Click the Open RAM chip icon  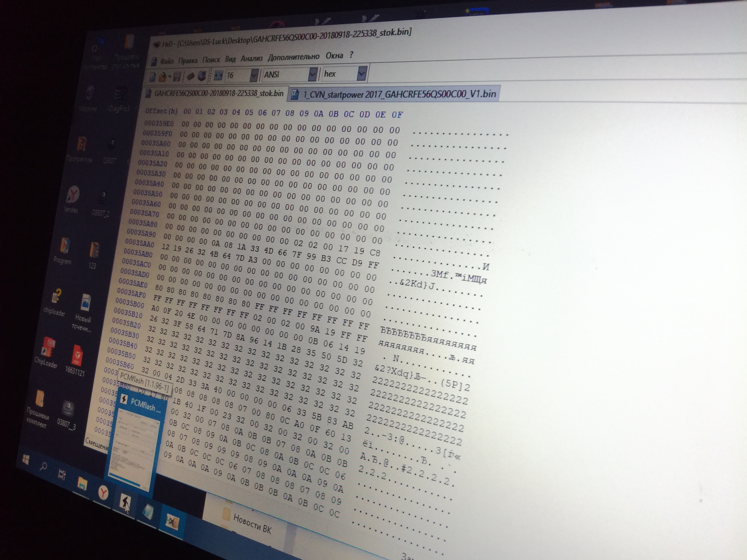click(191, 76)
